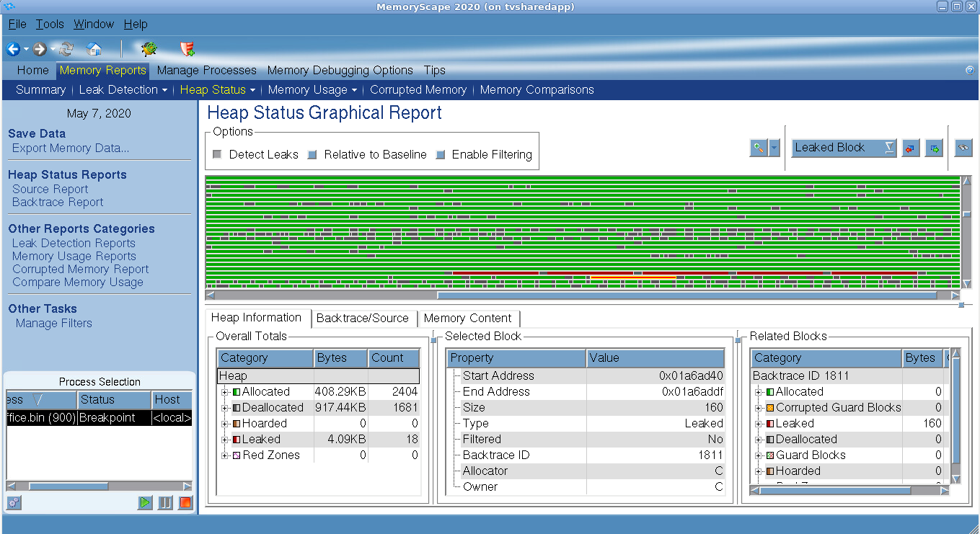Screen dimensions: 980x534
Task: Open the Backtrace/Source tab
Action: point(363,318)
